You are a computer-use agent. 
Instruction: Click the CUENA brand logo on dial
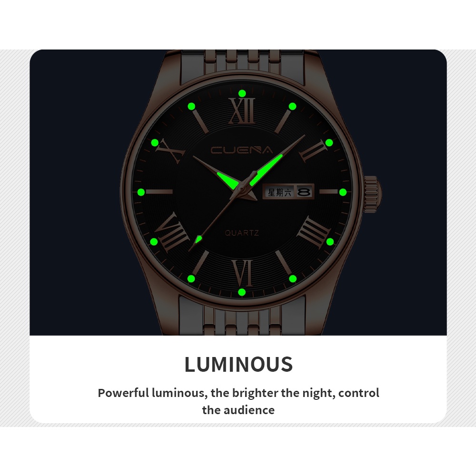(x=242, y=150)
